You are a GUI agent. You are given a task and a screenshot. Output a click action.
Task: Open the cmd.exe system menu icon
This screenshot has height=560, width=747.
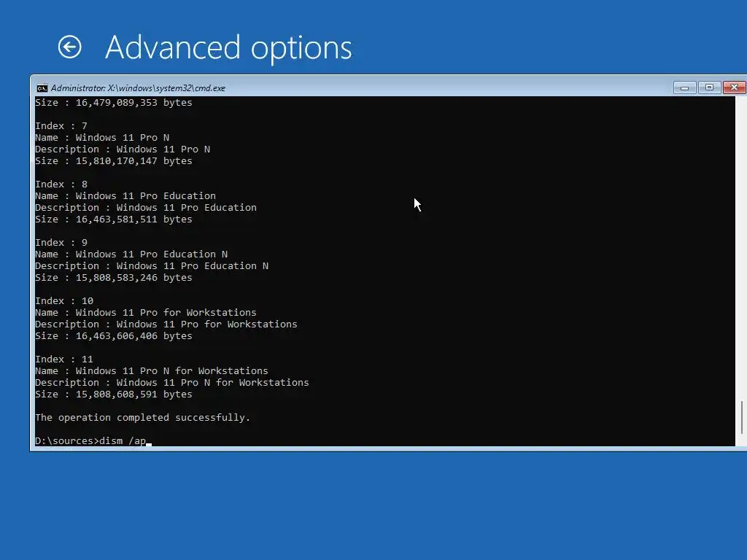point(42,88)
